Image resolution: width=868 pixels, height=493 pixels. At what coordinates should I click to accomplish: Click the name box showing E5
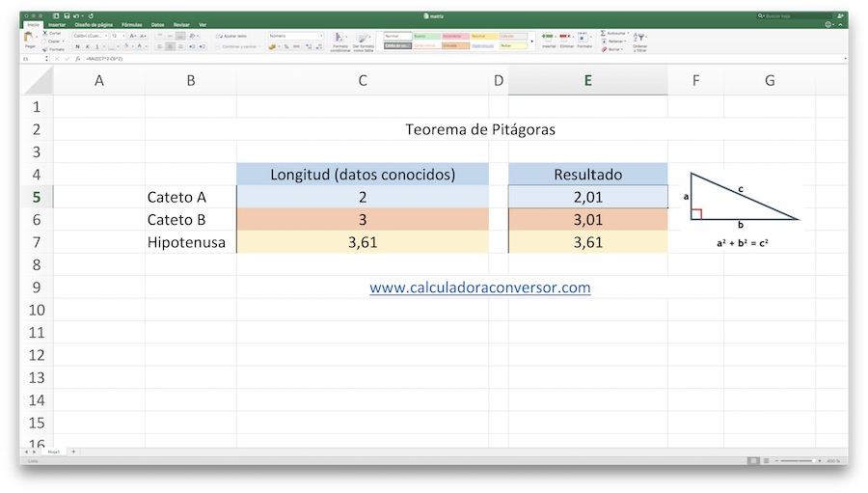(x=32, y=58)
